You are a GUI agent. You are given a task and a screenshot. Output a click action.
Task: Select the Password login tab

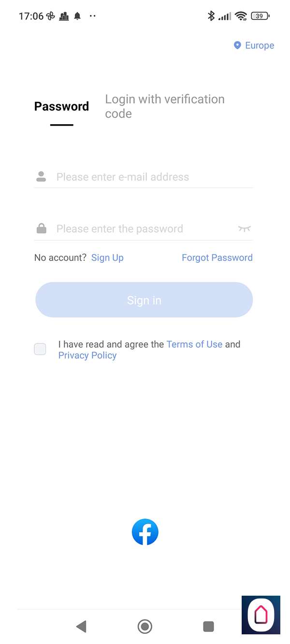pos(61,106)
